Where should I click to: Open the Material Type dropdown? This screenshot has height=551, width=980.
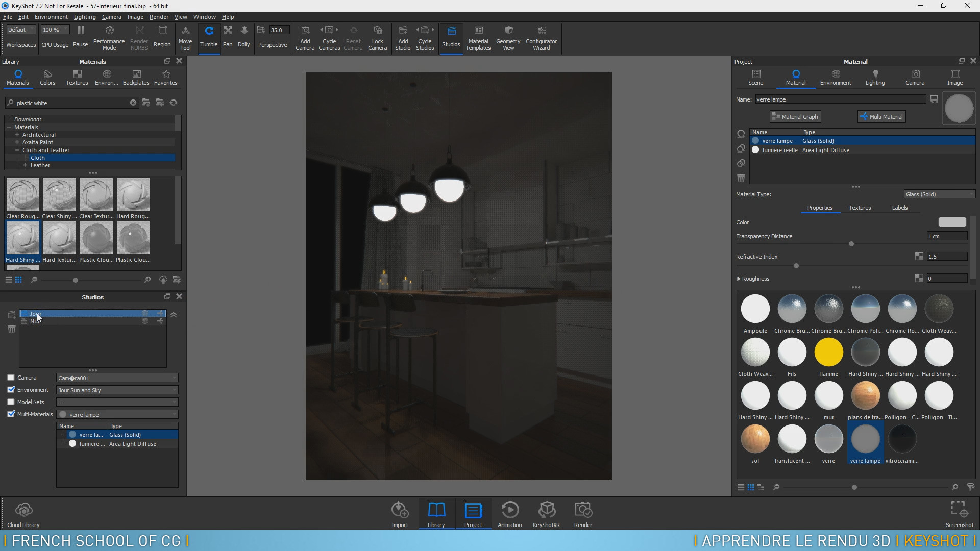tap(939, 194)
